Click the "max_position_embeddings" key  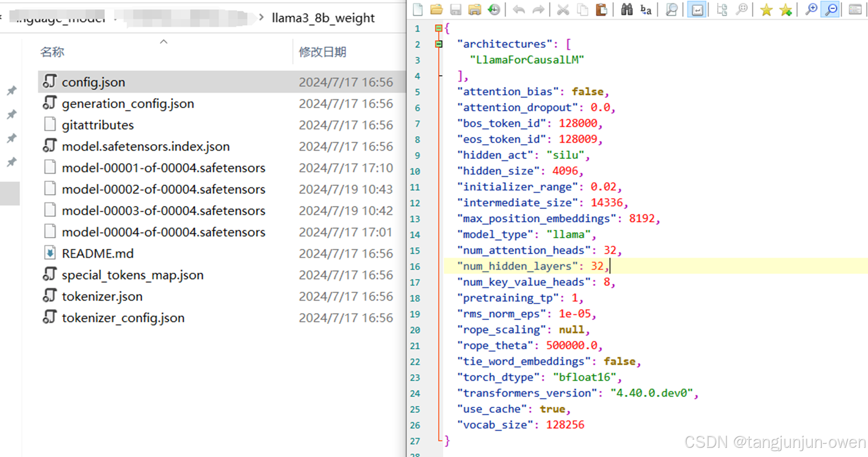coord(537,219)
